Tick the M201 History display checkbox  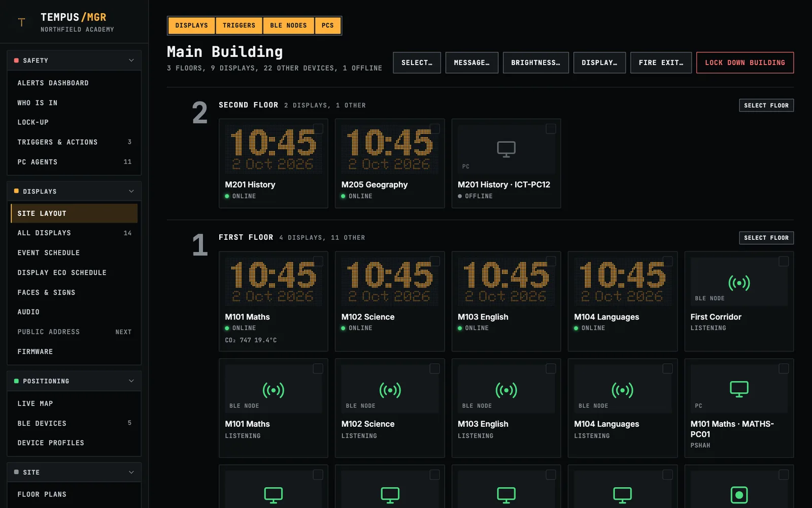coord(318,129)
